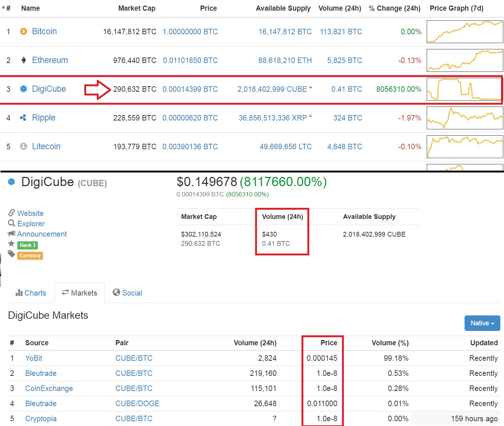
Task: Click Bitcoin price 1.00000000 BTC
Action: 190,32
